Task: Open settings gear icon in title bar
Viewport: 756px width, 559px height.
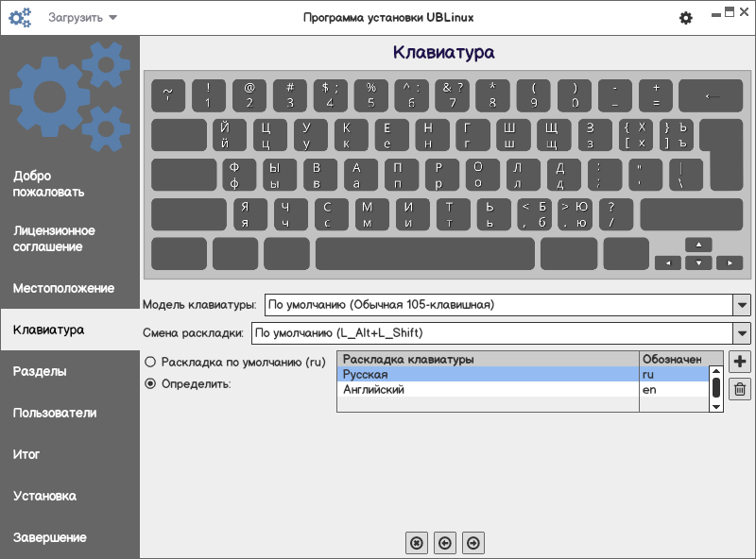Action: tap(686, 18)
